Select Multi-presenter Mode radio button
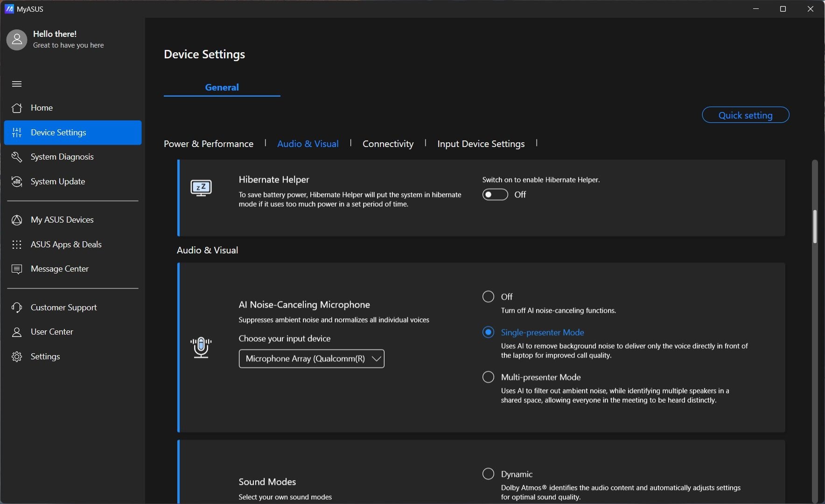The height and width of the screenshot is (504, 825). (488, 377)
